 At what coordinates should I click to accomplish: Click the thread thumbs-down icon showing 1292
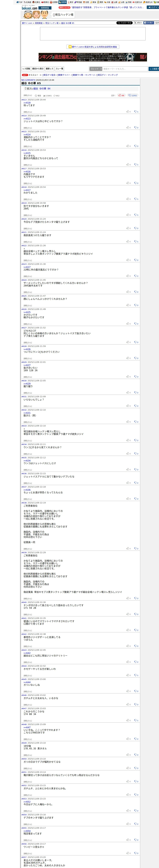tap(133, 95)
